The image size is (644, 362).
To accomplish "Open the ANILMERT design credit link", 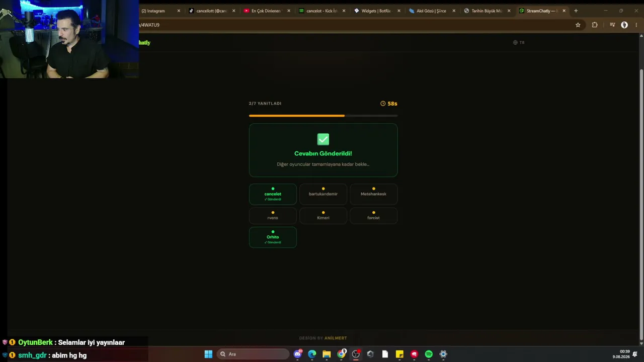I will click(x=336, y=338).
